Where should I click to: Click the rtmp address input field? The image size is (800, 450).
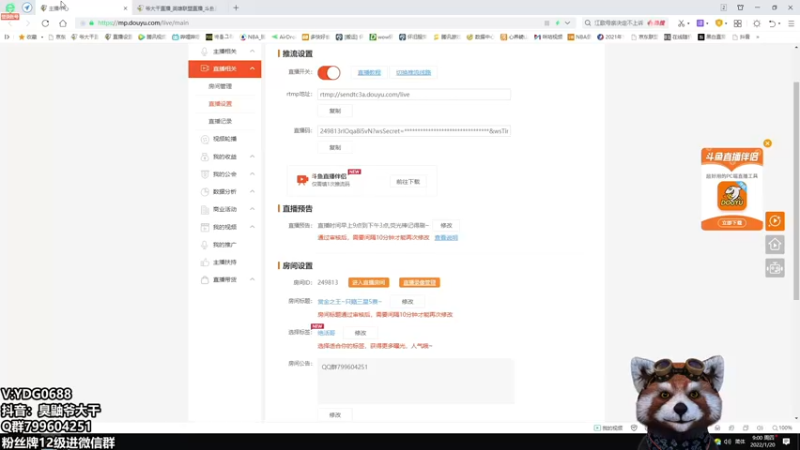[x=414, y=94]
